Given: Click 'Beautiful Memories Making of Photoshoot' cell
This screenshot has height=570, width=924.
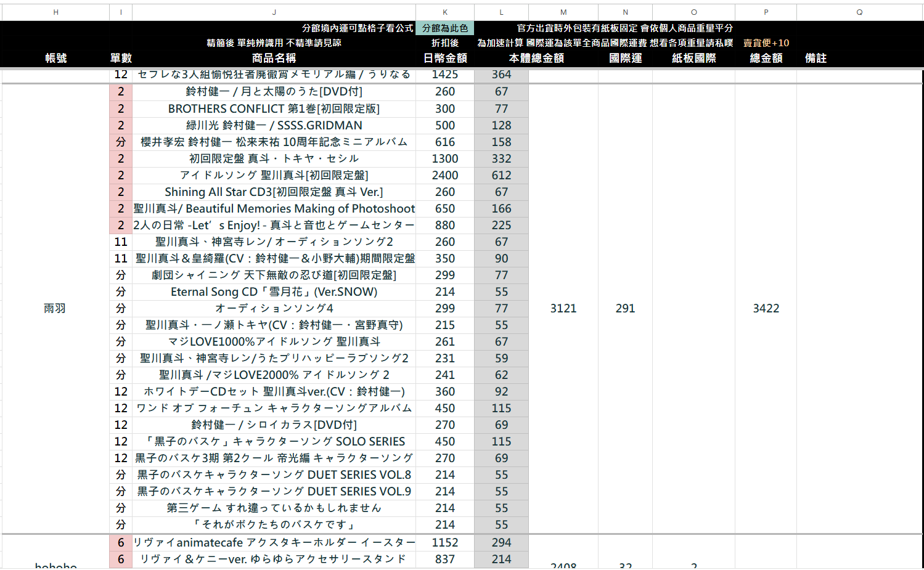Looking at the screenshot, I should tap(274, 209).
